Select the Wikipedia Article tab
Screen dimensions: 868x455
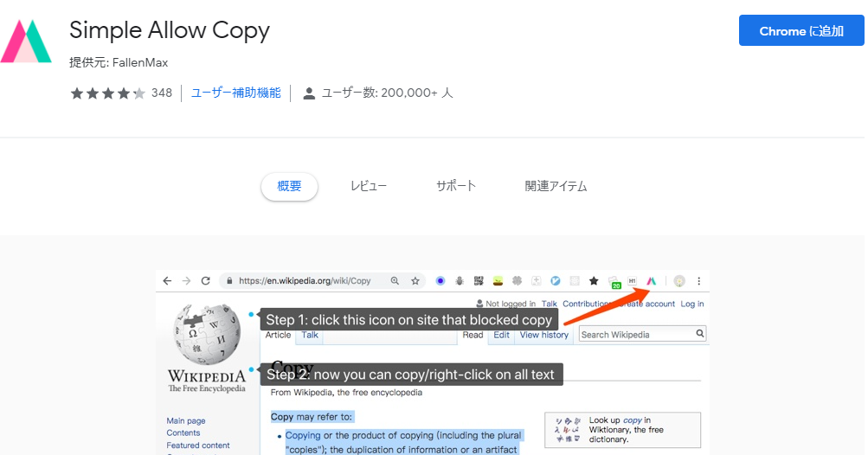click(278, 335)
